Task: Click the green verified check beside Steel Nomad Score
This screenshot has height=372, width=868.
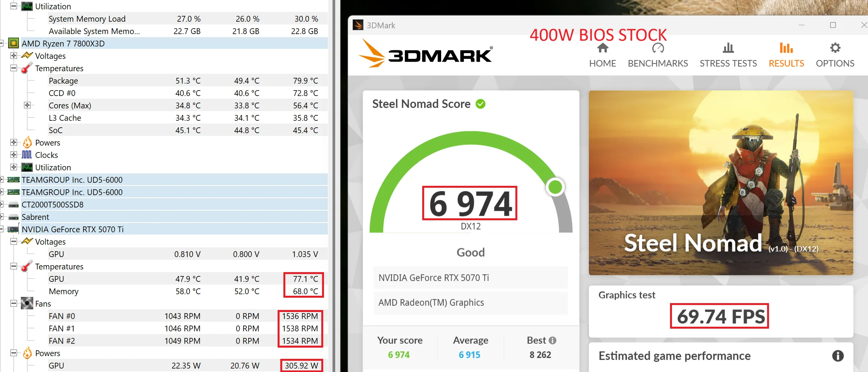Action: [x=481, y=104]
